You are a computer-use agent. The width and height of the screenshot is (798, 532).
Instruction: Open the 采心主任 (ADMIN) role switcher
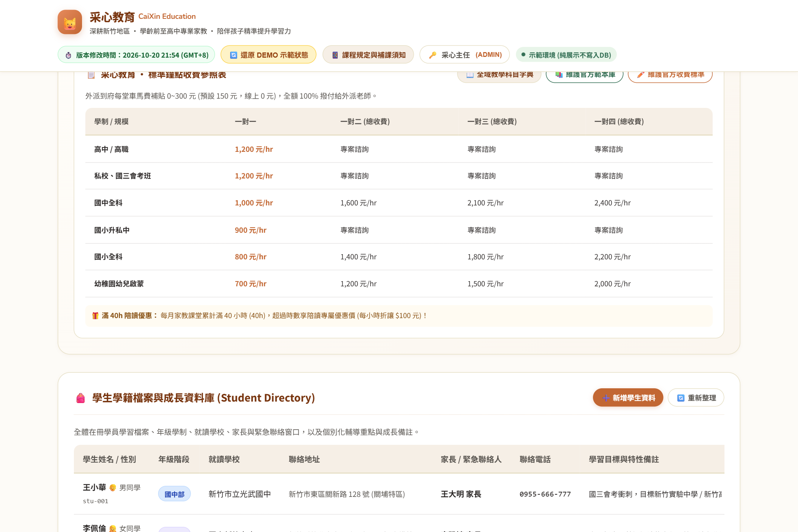[x=464, y=55]
